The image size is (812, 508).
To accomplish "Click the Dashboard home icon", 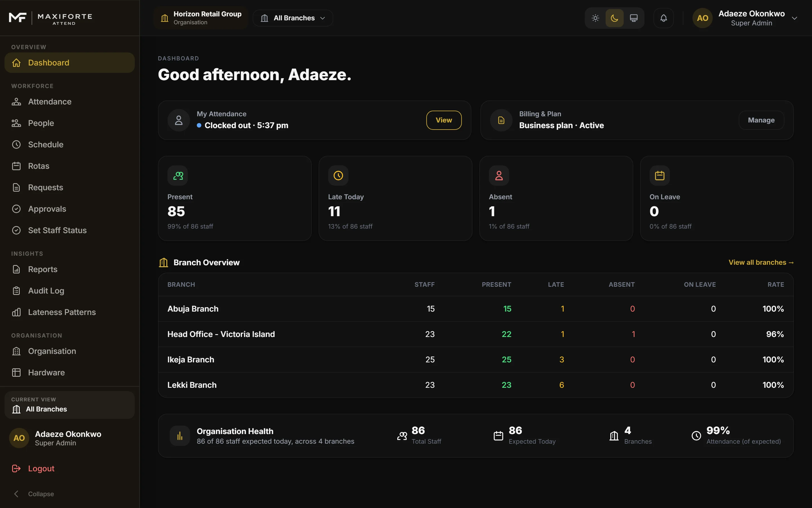I will tap(16, 63).
